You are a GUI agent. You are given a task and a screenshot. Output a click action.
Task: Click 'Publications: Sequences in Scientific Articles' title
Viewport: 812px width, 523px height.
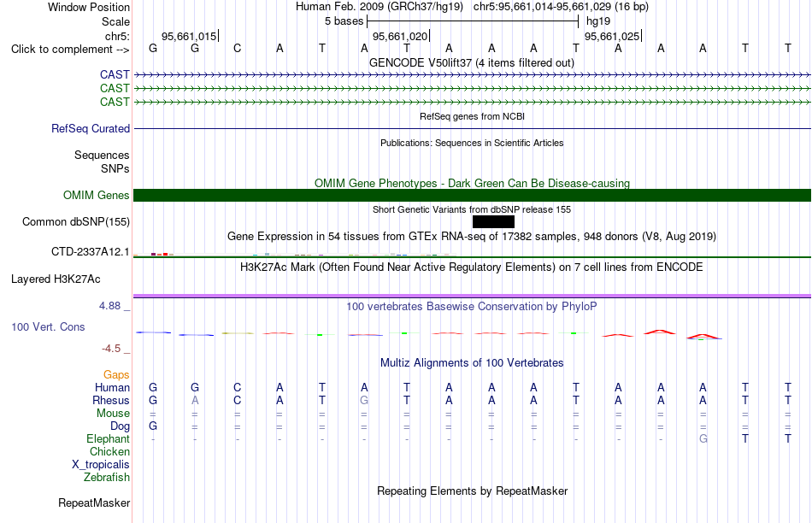point(472,143)
